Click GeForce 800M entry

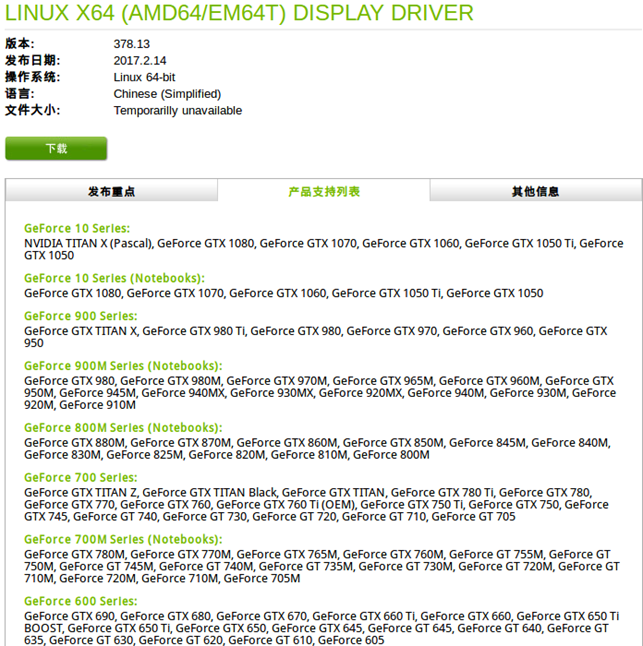(391, 454)
